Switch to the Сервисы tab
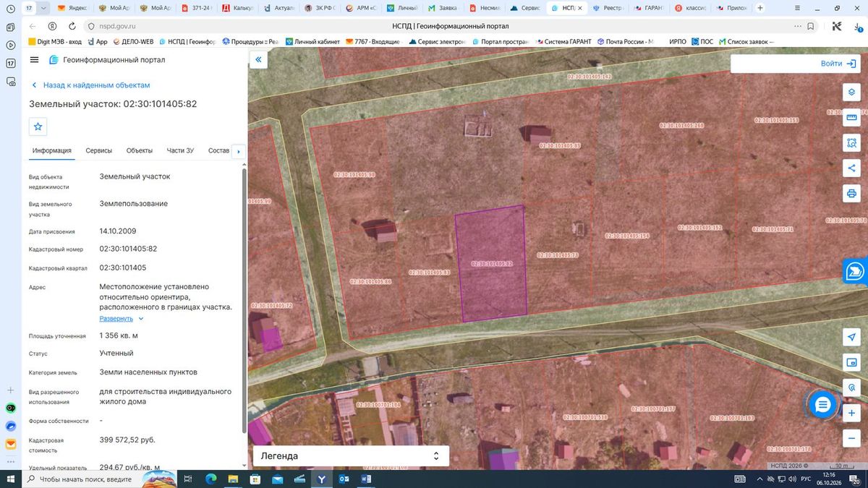Viewport: 868px width, 488px height. 98,150
